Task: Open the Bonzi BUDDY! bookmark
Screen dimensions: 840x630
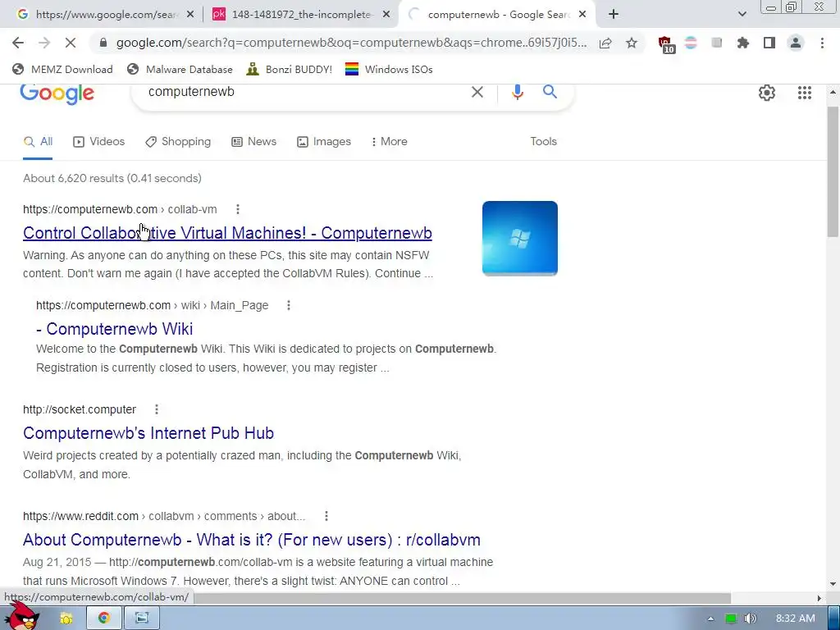Action: tap(290, 69)
